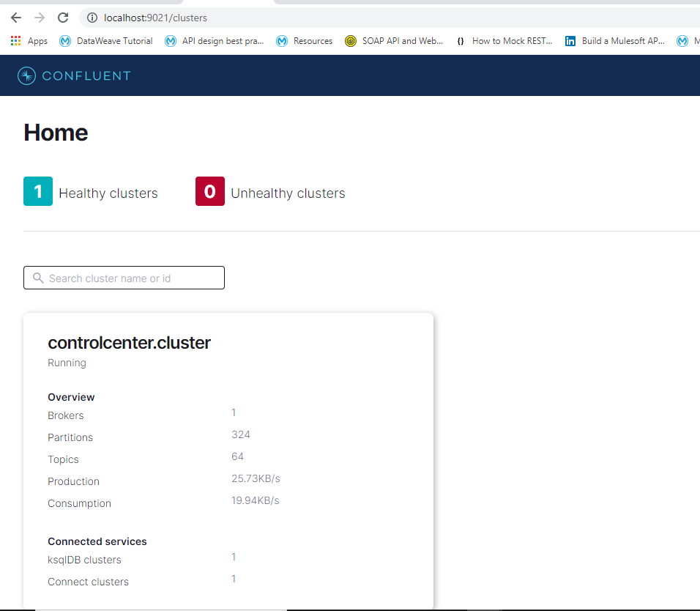This screenshot has height=611, width=700.
Task: Open the Apps grid icon in bookmarks bar
Action: (15, 41)
